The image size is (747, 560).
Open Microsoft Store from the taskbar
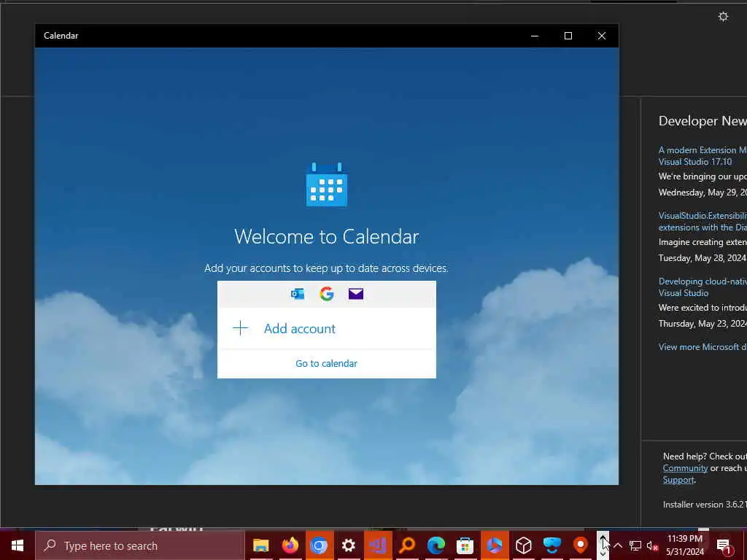point(465,545)
